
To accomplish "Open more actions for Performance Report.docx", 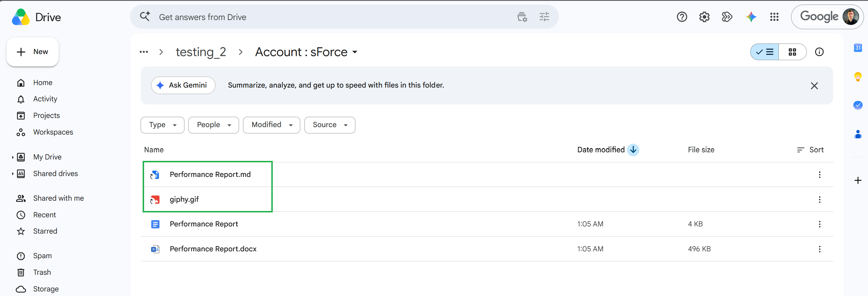I will (819, 249).
